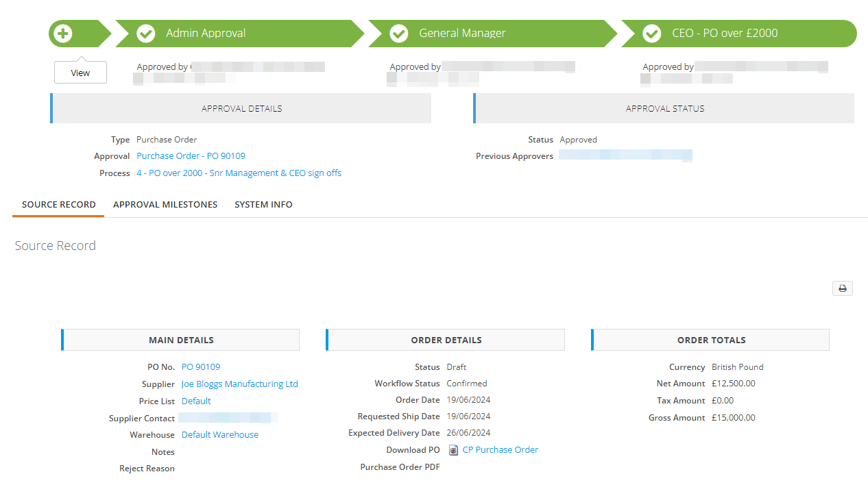Click the PO 90109 number link
Viewport: 868px width, 485px height.
click(x=201, y=367)
